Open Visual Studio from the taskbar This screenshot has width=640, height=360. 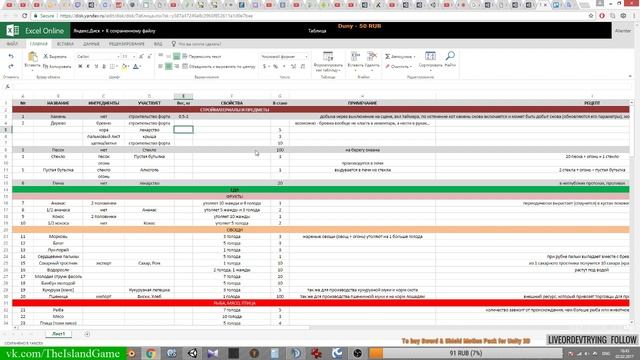tap(213, 353)
